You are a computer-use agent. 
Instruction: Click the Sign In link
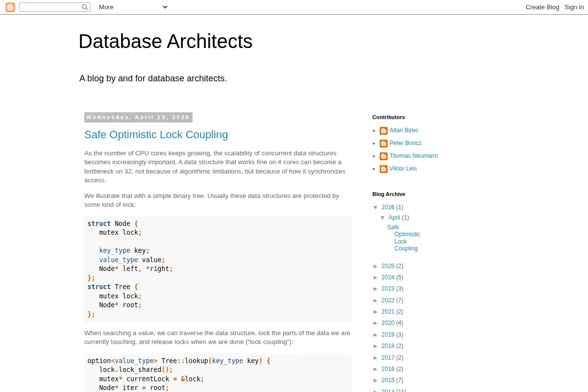(x=574, y=7)
